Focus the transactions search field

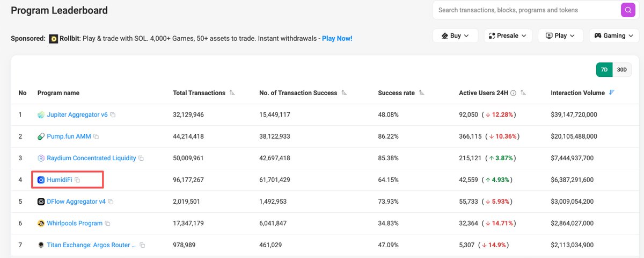pyautogui.click(x=526, y=10)
